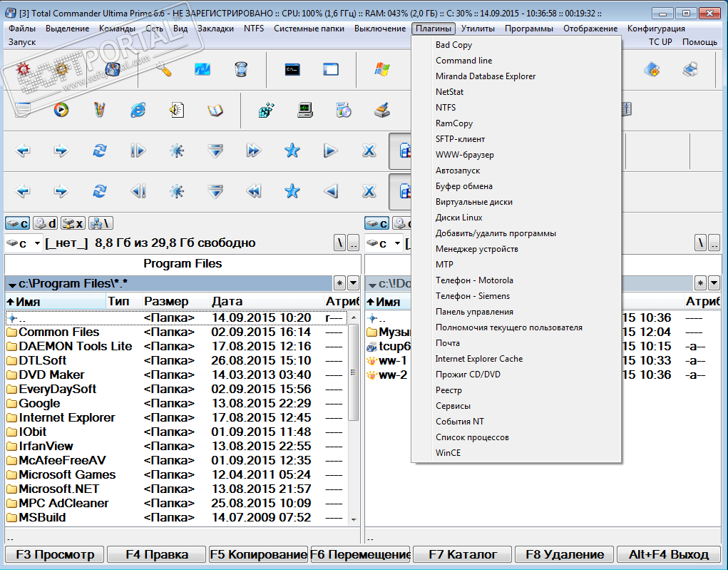Image resolution: width=728 pixels, height=570 pixels.
Task: Go to root folder in left panel
Action: pos(340,243)
